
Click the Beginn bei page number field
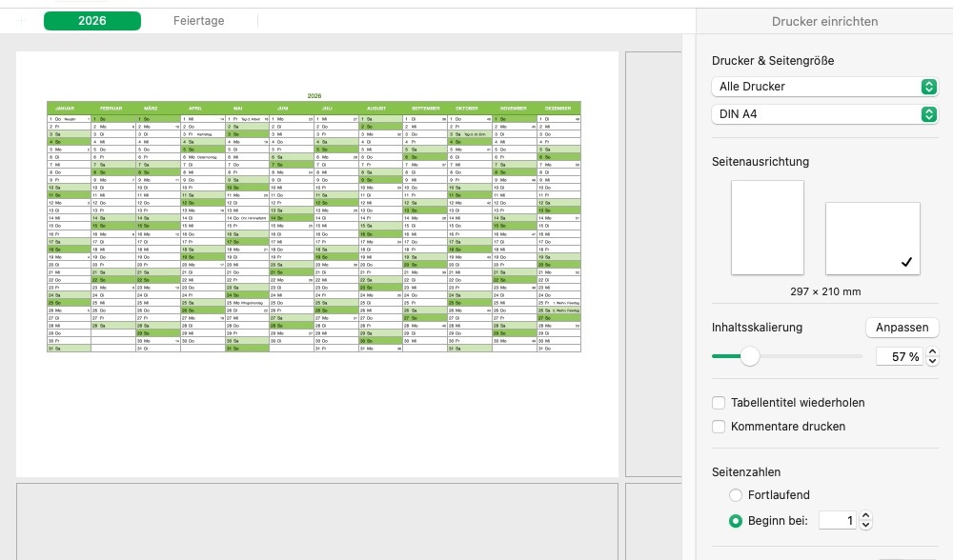[838, 521]
